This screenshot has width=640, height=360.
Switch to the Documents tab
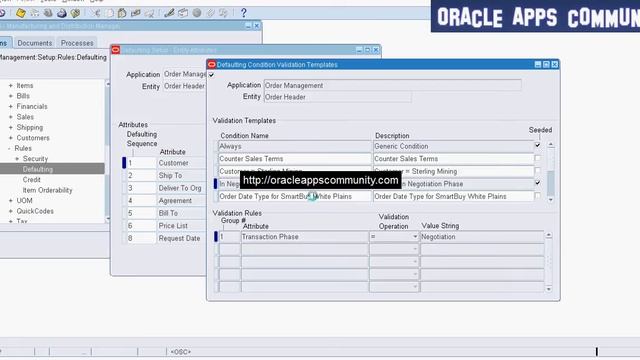pyautogui.click(x=35, y=43)
